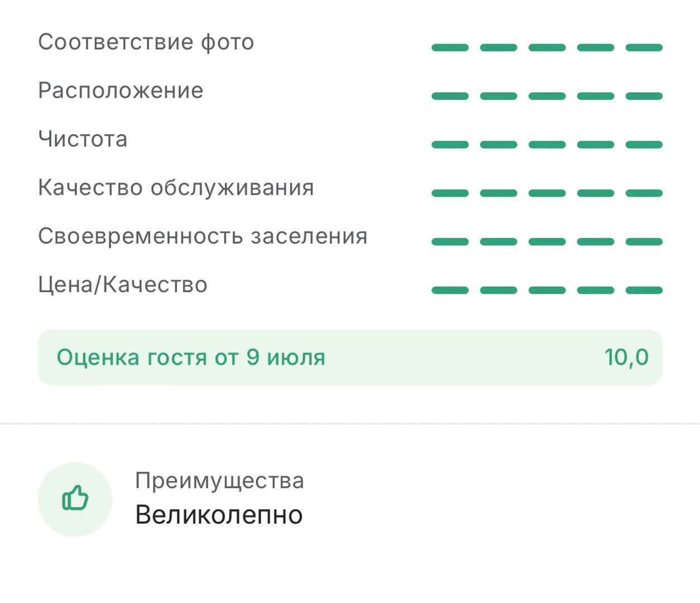Viewport: 700px width, 603px height.
Task: Select the 'Цена/Качество' label
Action: (x=123, y=285)
